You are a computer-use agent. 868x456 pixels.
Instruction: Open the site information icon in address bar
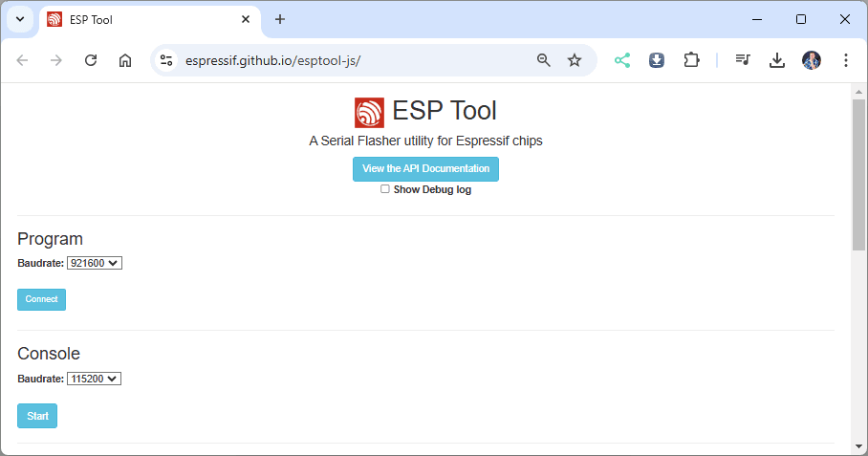(166, 60)
